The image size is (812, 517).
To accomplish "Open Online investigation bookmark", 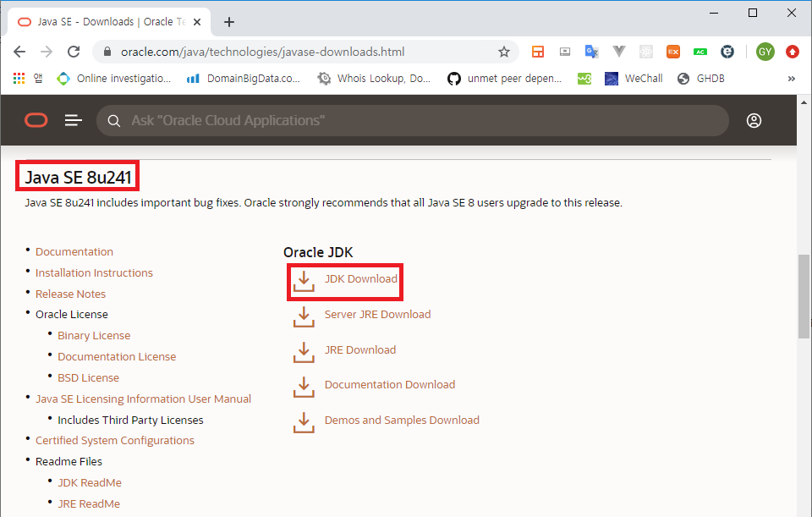I will [x=114, y=79].
